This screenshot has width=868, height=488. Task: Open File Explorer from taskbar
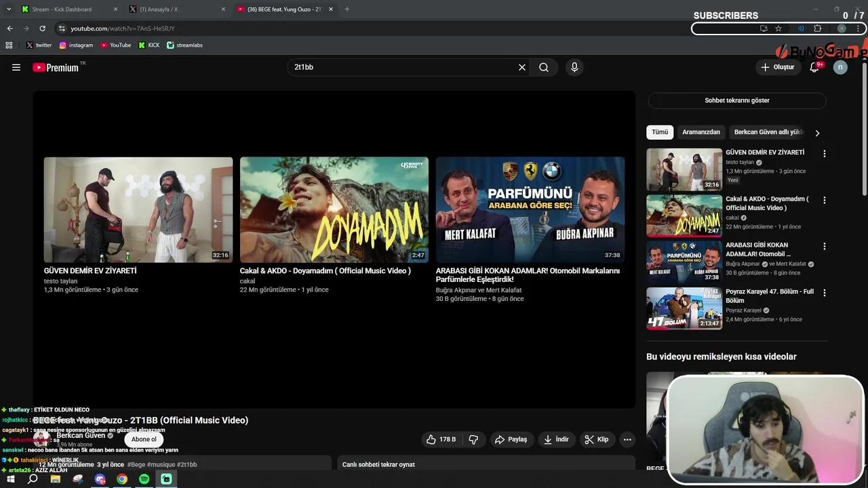pyautogui.click(x=56, y=479)
